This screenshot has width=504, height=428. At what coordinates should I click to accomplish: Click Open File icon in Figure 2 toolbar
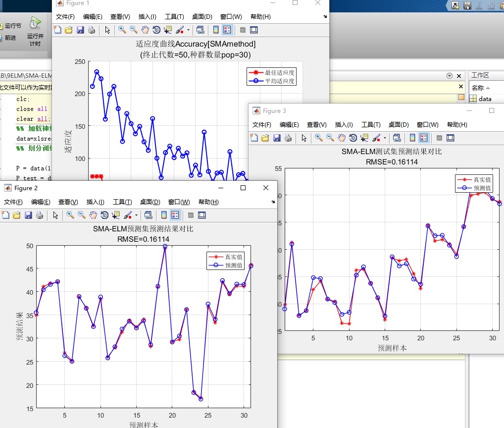coord(17,215)
